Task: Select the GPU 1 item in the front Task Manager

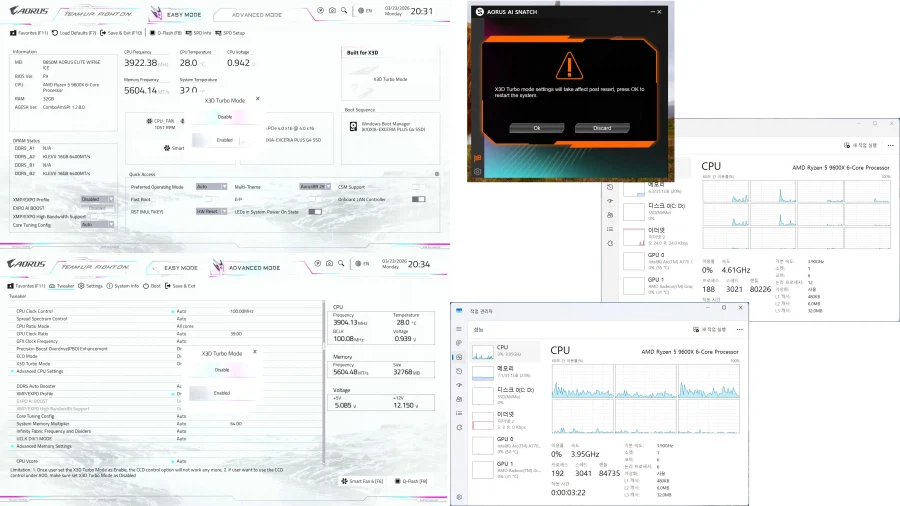Action: [505, 469]
